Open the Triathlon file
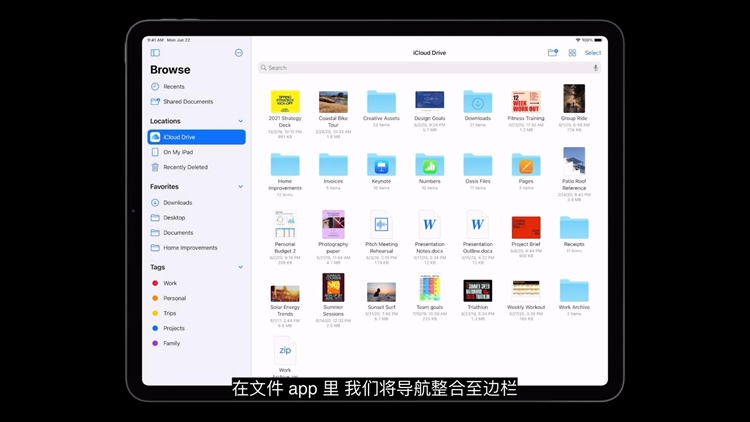Image resolution: width=750 pixels, height=422 pixels. click(478, 291)
